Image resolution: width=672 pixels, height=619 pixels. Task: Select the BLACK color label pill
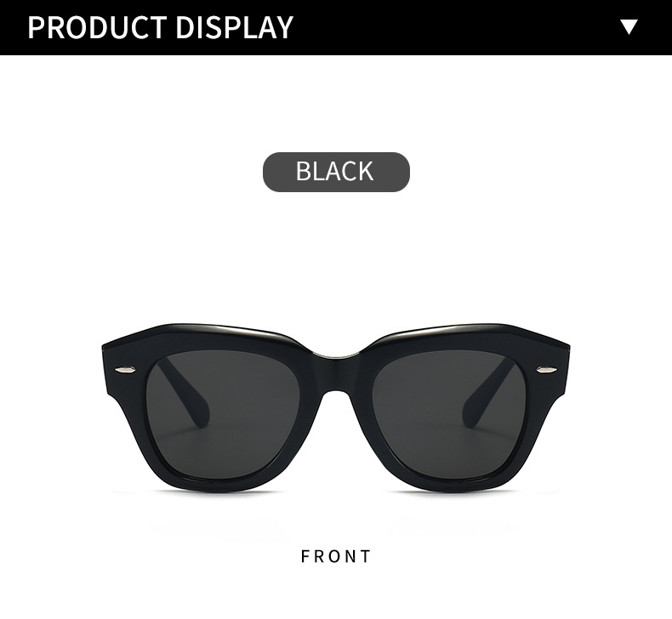[336, 172]
